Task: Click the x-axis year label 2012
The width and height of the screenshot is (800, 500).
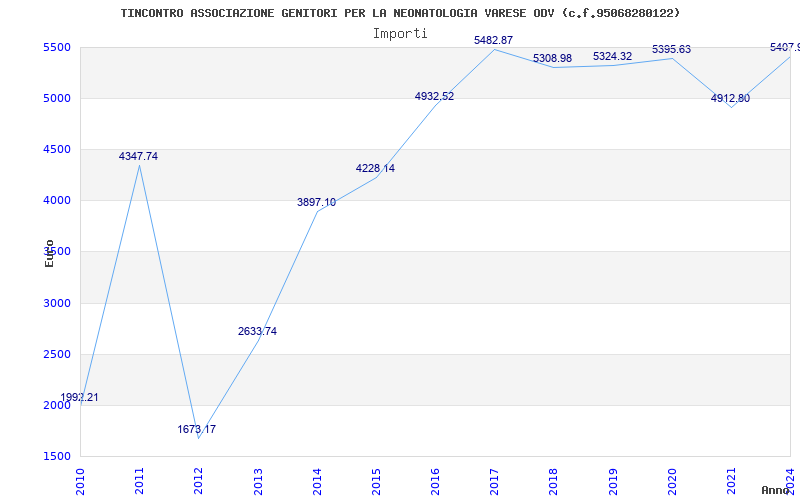Action: click(x=198, y=481)
